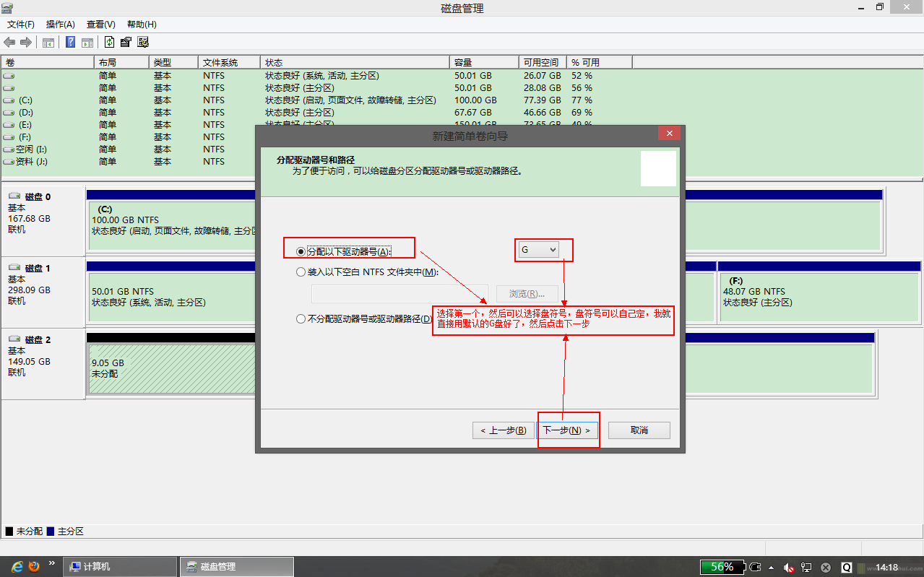
Task: Click the NTFS folder path input field
Action: tap(401, 294)
